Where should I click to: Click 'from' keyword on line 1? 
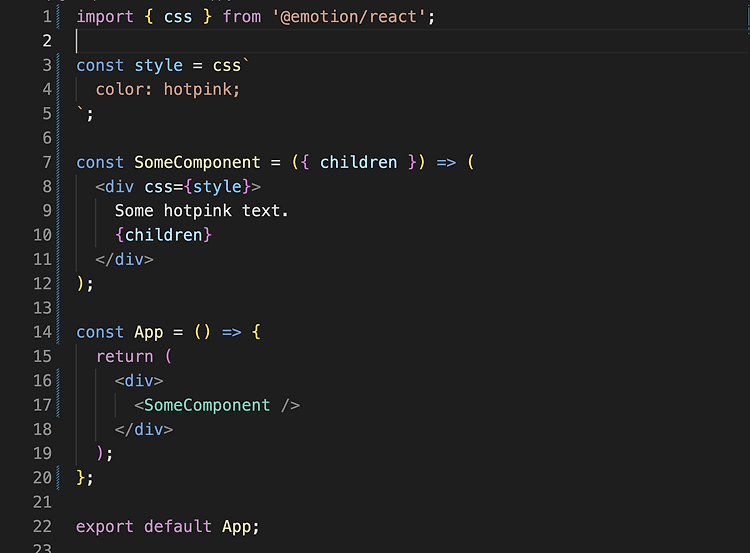tap(242, 17)
